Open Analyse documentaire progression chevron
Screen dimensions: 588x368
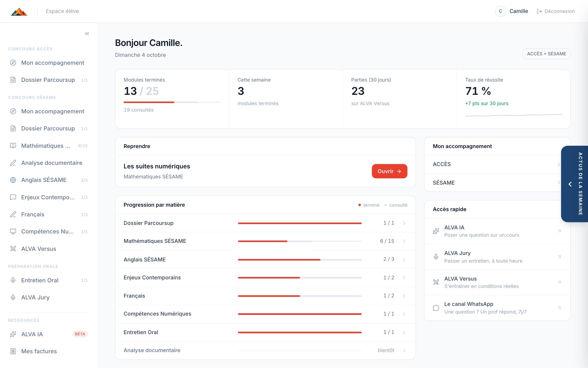pyautogui.click(x=404, y=350)
